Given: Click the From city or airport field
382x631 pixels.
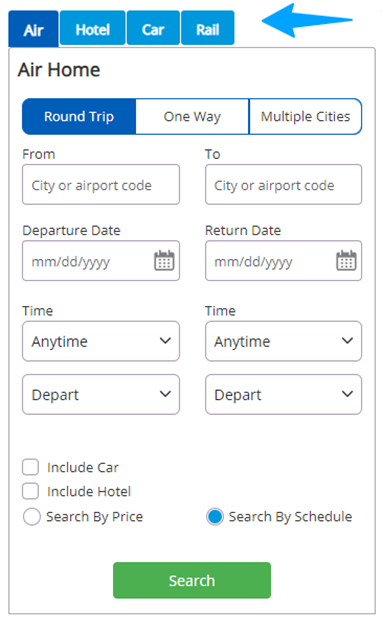Looking at the screenshot, I should (101, 184).
